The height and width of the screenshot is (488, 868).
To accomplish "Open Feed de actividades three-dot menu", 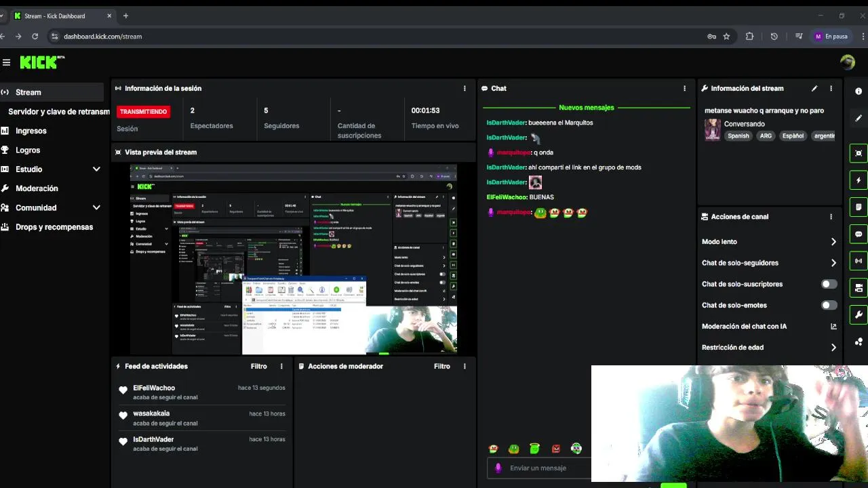I will pos(281,366).
